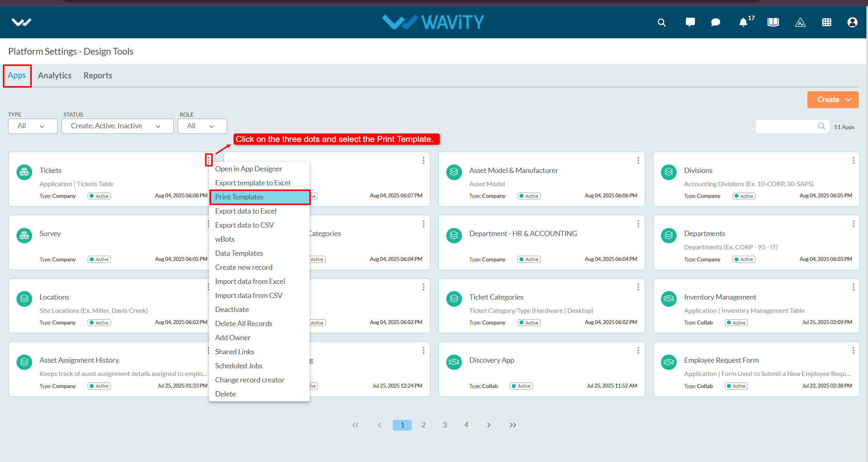Go to page 3
Image resolution: width=868 pixels, height=462 pixels.
[x=445, y=425]
